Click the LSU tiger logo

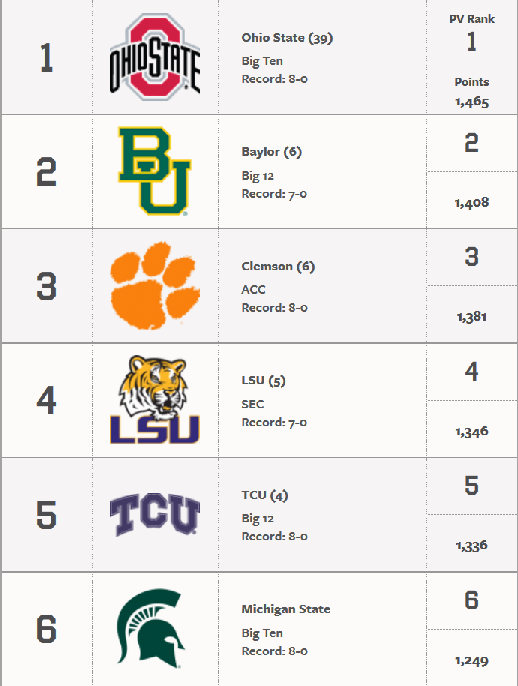tap(155, 399)
